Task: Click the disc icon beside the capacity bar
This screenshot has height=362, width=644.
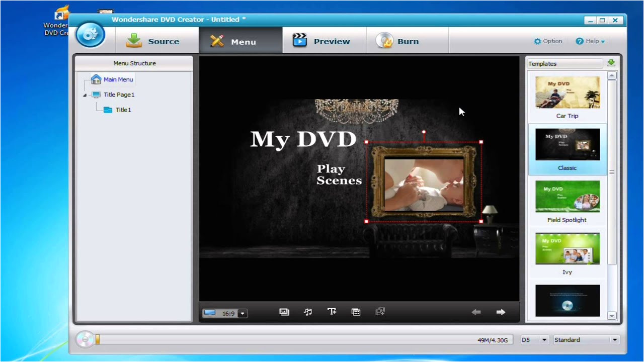Action: tap(85, 340)
